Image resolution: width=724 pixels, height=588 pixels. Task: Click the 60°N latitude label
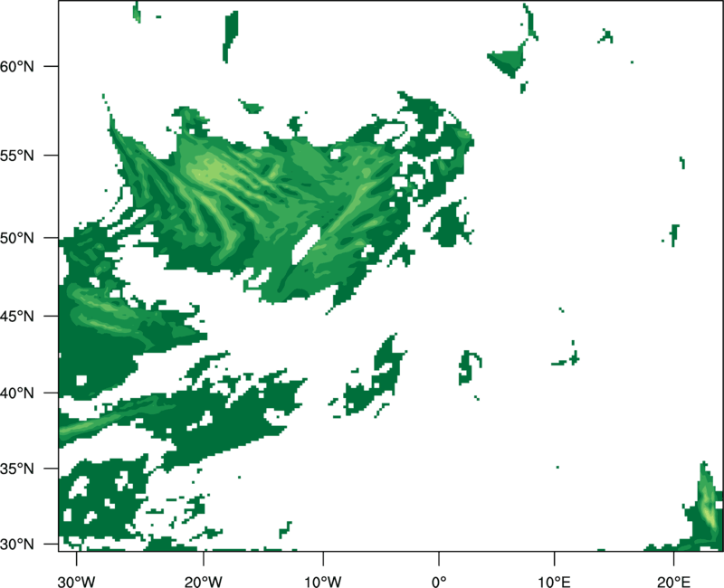pos(17,66)
